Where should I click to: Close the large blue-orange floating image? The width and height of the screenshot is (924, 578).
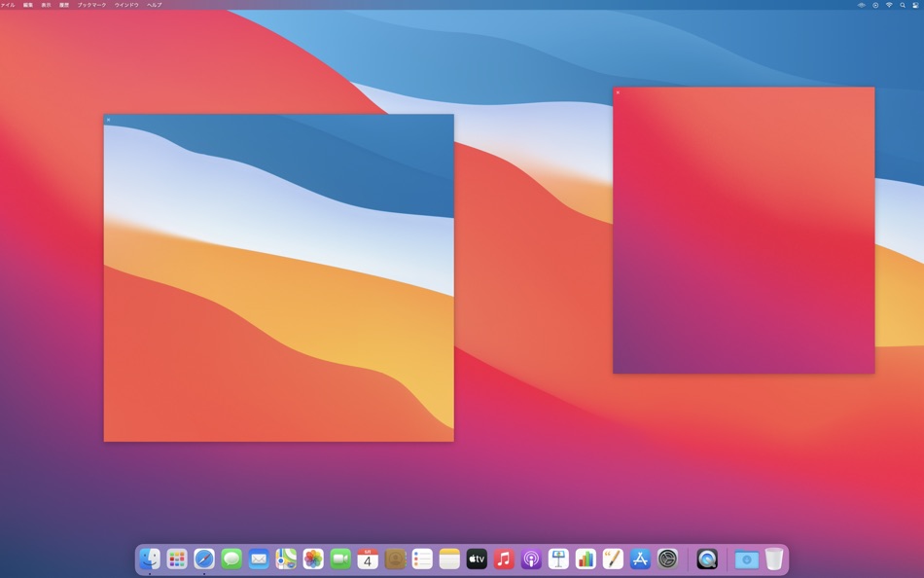(108, 120)
